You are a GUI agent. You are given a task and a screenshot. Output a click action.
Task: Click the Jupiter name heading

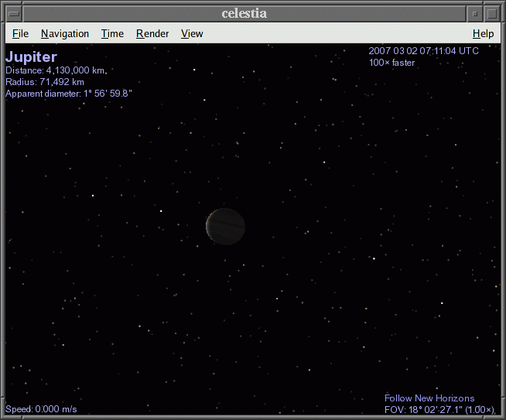pos(31,57)
